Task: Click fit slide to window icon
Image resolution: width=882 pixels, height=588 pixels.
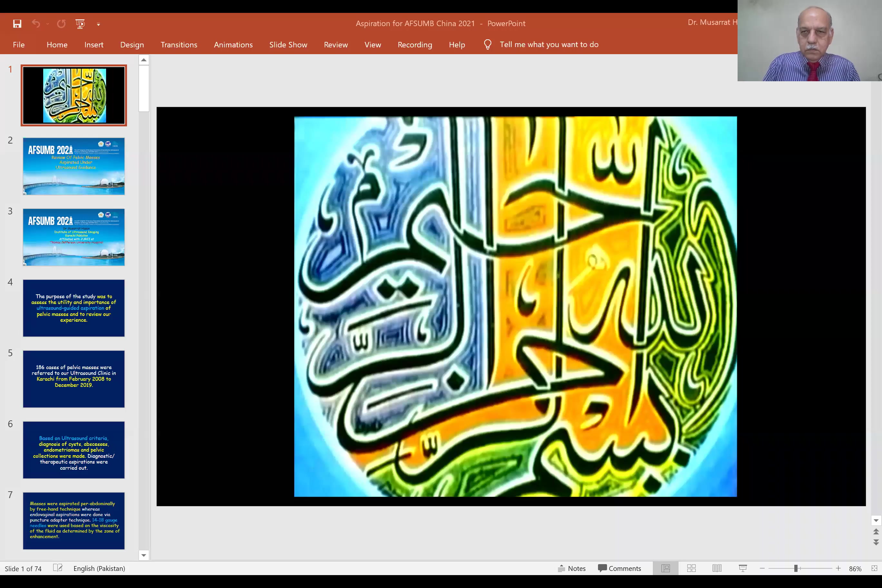Action: coord(874,568)
